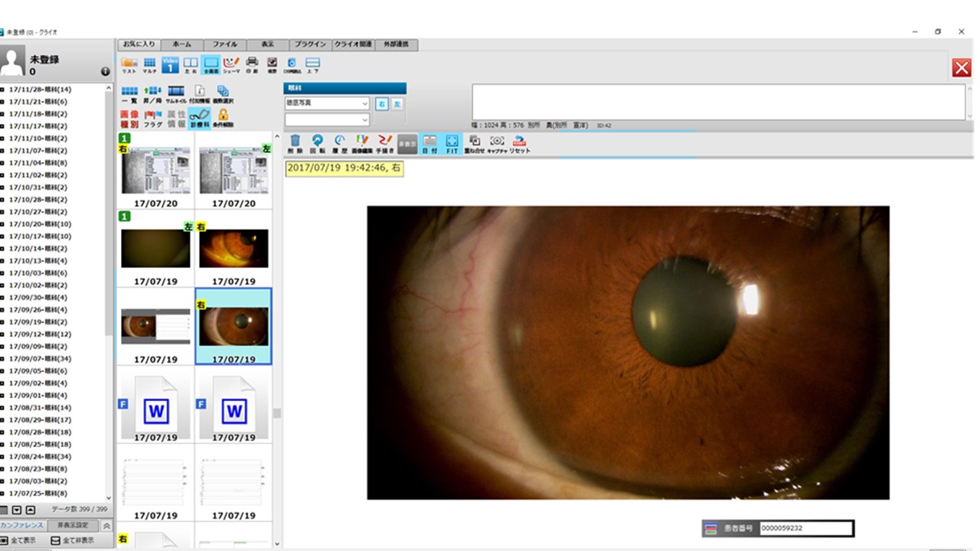Select the 右 right eye button
980x551 pixels.
tap(382, 103)
